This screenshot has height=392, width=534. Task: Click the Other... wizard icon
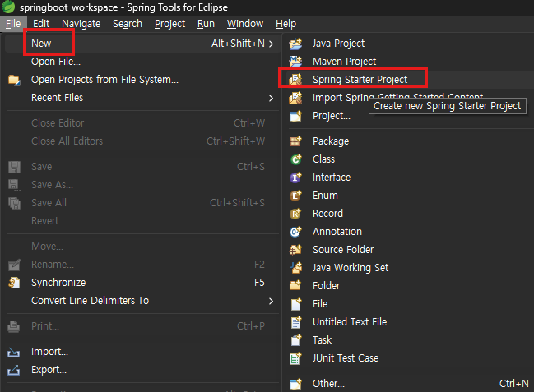pos(295,384)
